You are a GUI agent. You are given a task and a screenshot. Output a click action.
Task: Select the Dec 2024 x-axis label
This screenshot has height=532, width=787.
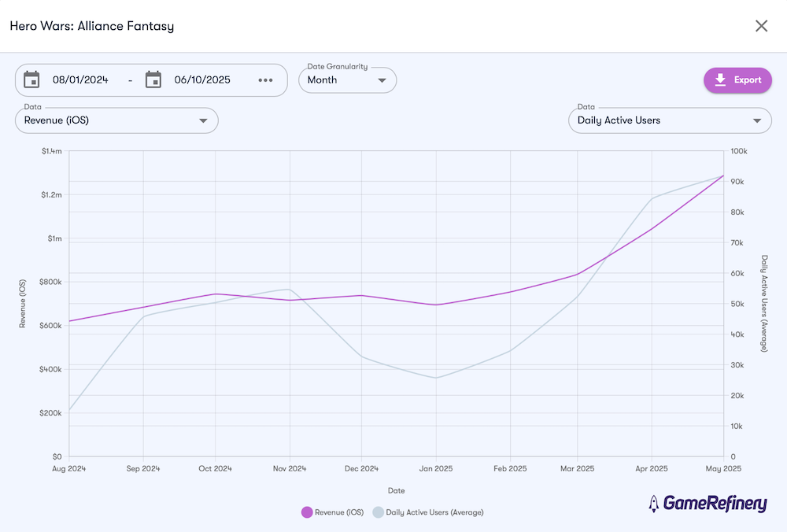(x=361, y=469)
